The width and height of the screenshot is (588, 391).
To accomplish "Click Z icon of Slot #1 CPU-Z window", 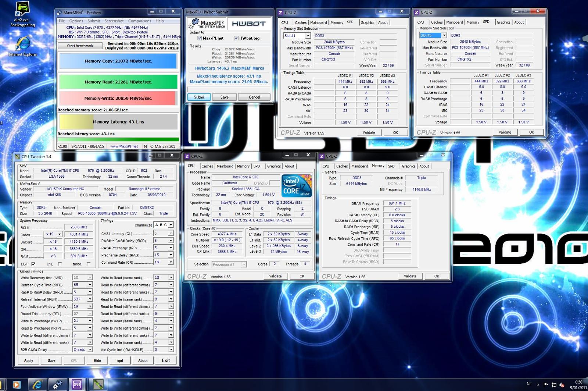I will 281,13.
